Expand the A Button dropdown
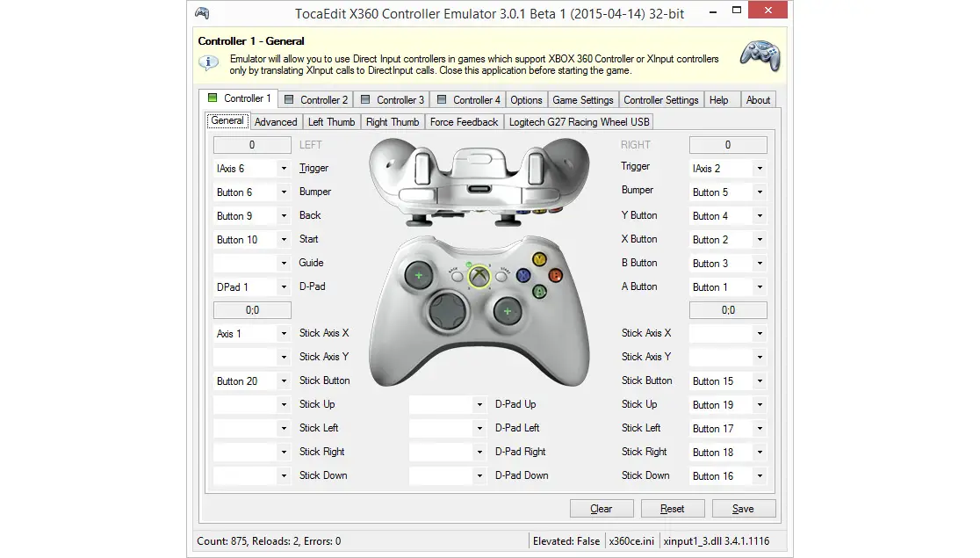 [760, 287]
